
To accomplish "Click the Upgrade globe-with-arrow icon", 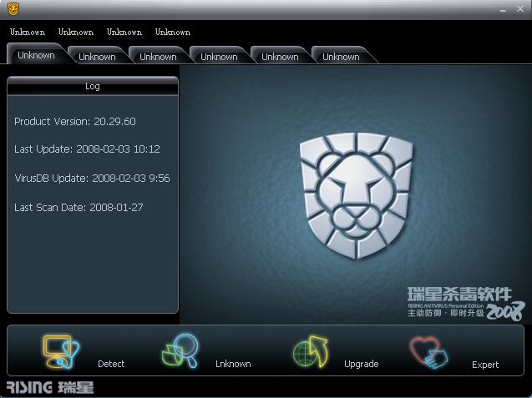I will 311,352.
